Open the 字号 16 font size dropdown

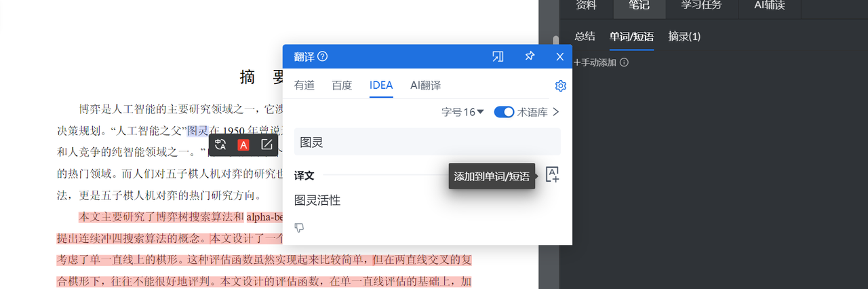[x=462, y=112]
